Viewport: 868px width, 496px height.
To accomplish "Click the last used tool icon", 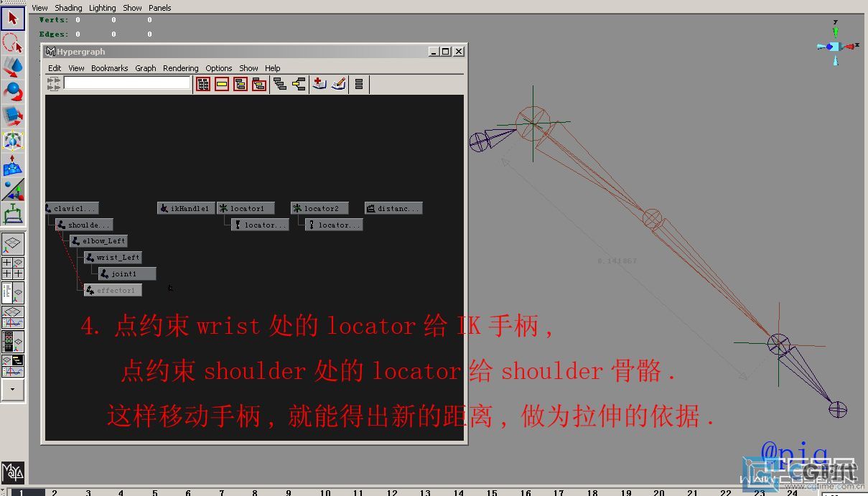I will 13,213.
